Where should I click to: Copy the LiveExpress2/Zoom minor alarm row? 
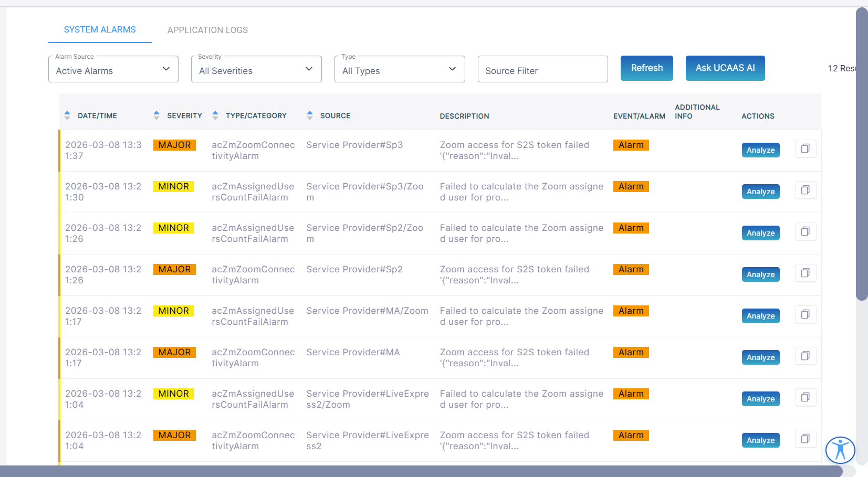(805, 397)
